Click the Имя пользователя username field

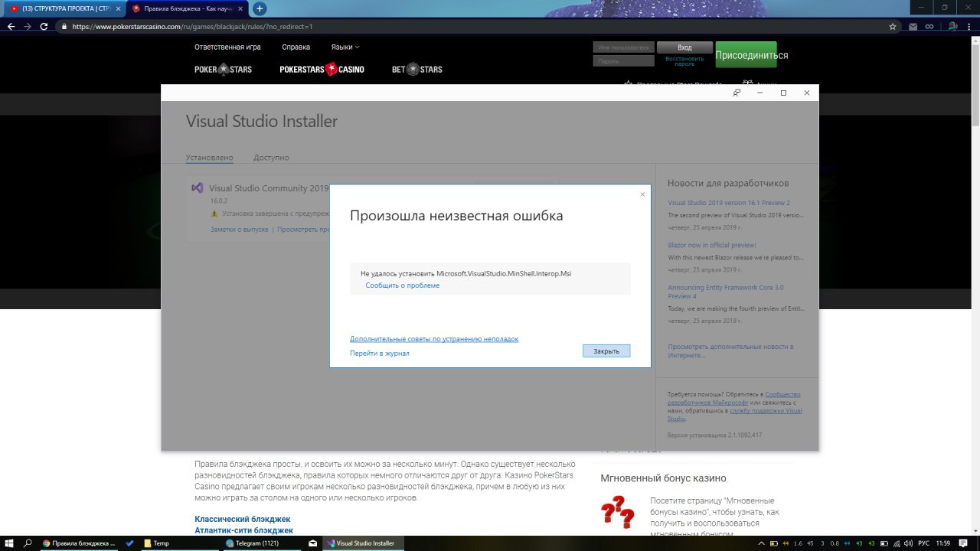click(624, 47)
